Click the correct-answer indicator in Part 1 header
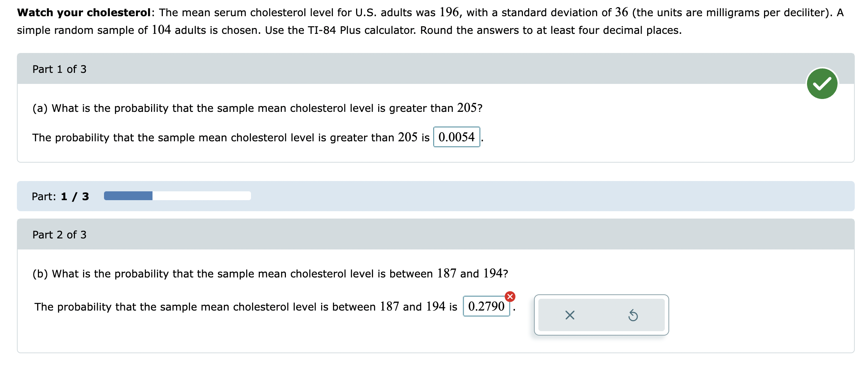This screenshot has width=868, height=365. tap(823, 84)
